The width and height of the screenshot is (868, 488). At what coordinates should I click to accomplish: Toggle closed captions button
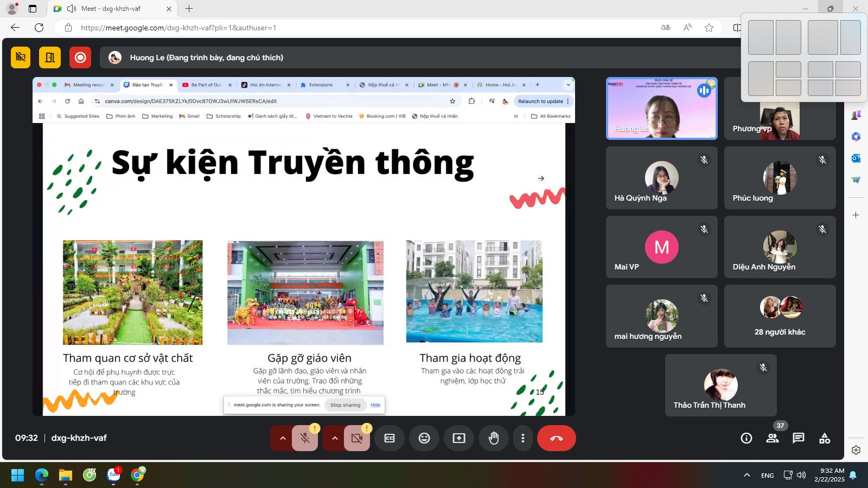click(x=390, y=438)
